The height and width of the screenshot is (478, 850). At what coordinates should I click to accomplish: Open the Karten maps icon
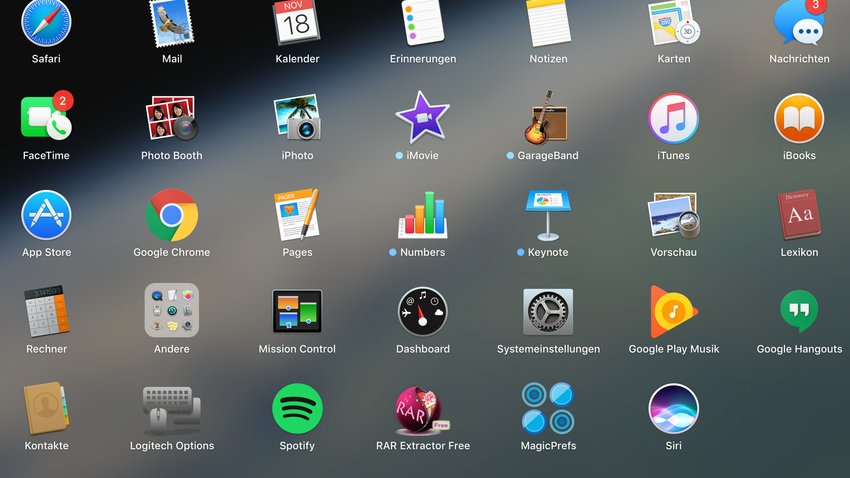(x=674, y=22)
